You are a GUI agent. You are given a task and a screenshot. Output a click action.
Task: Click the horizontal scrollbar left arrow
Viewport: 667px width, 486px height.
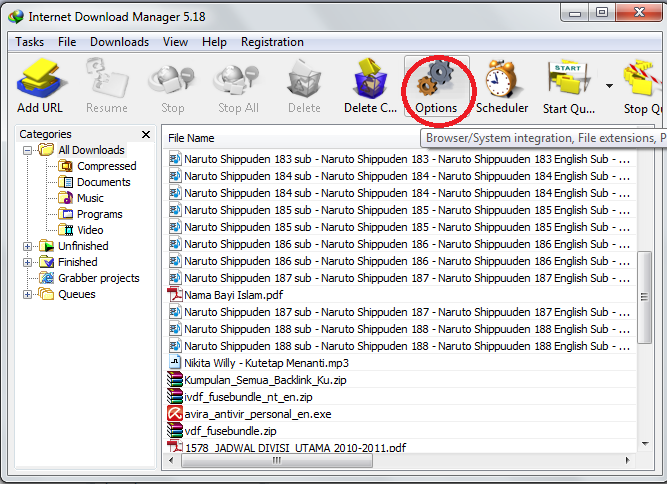(x=171, y=460)
